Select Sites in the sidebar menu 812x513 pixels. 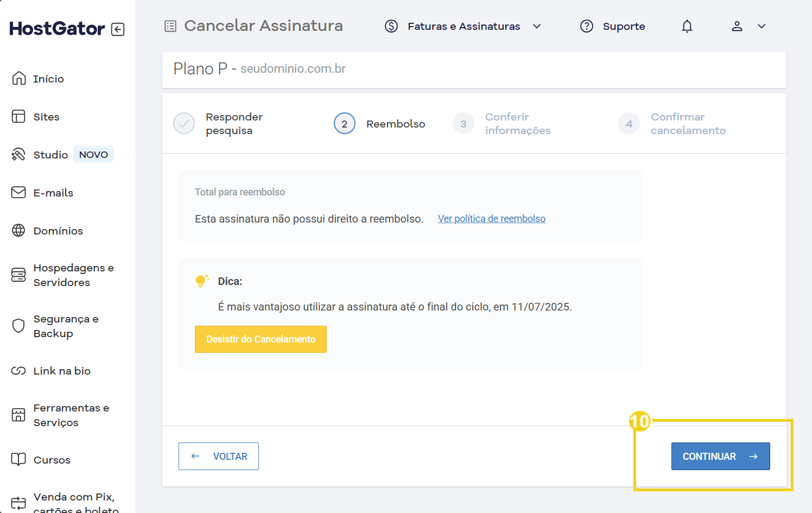pyautogui.click(x=46, y=116)
